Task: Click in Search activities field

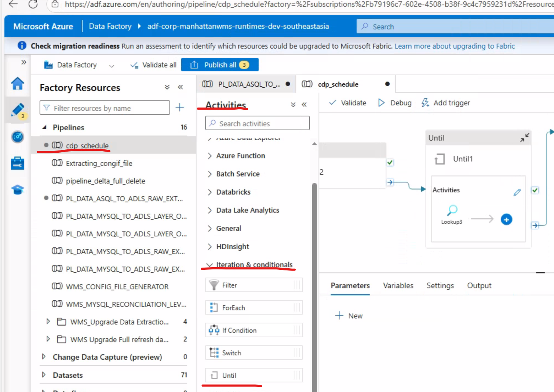Action: (257, 123)
